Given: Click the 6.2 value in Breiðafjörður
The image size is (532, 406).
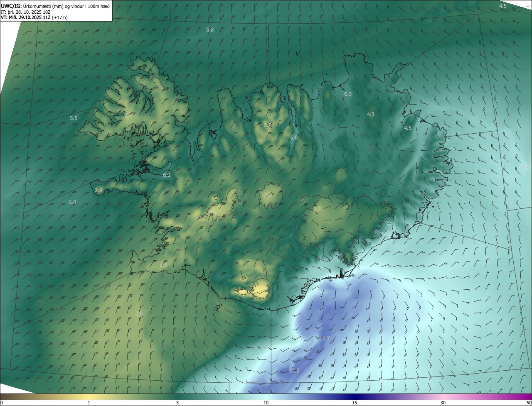Looking at the screenshot, I should click(x=167, y=175).
